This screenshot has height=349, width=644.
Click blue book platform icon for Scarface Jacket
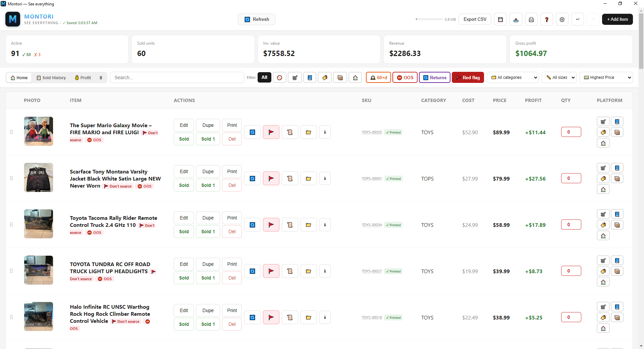[617, 168]
